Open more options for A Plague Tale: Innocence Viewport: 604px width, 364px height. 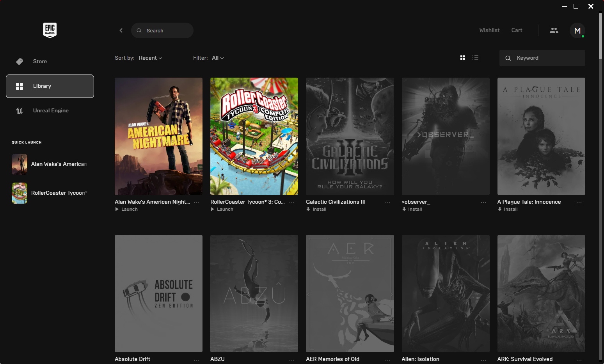(579, 202)
